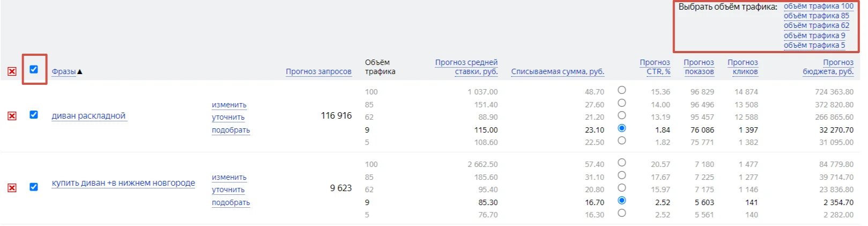Click the 15.36 CTR forecast value

[x=661, y=92]
